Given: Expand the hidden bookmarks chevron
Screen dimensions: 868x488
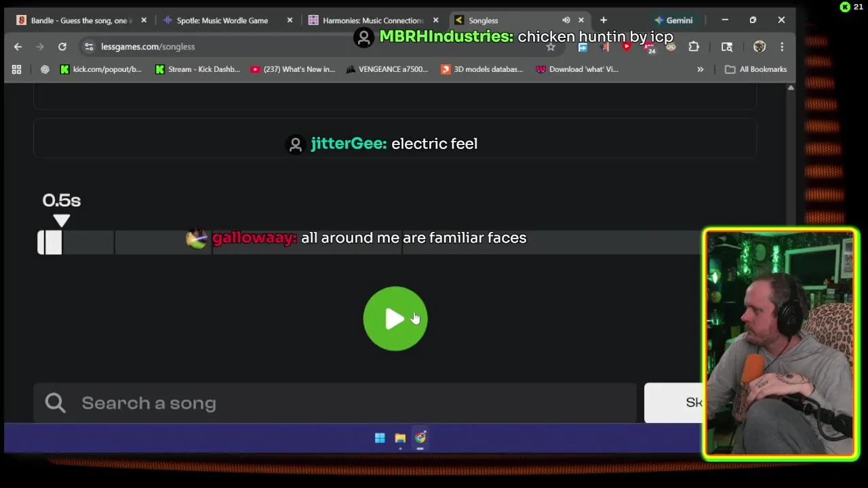Looking at the screenshot, I should 701,69.
